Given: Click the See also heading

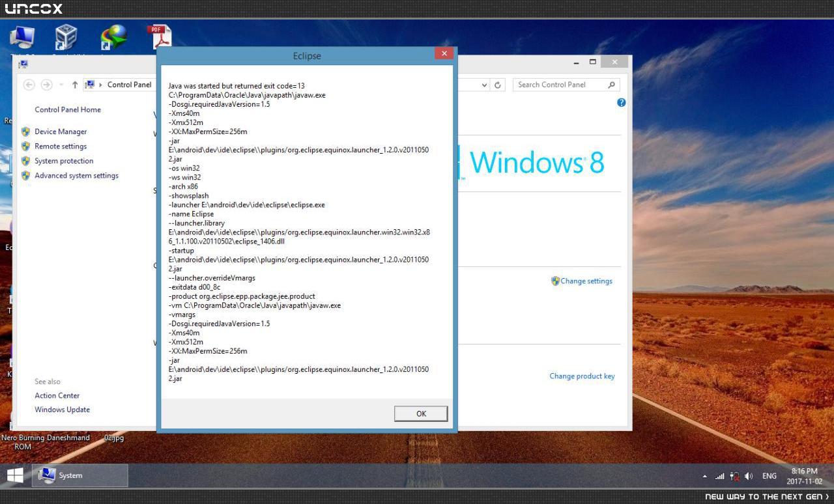Looking at the screenshot, I should pyautogui.click(x=48, y=382).
